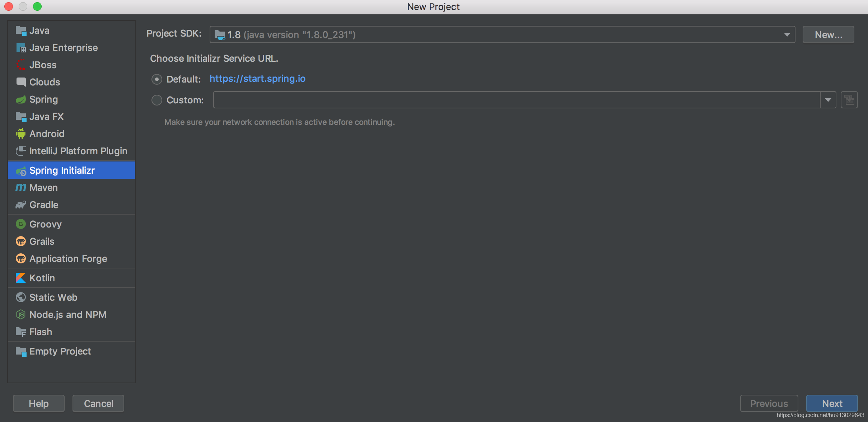Click the Java FX folder icon
Viewport: 868px width, 422px height.
click(21, 117)
